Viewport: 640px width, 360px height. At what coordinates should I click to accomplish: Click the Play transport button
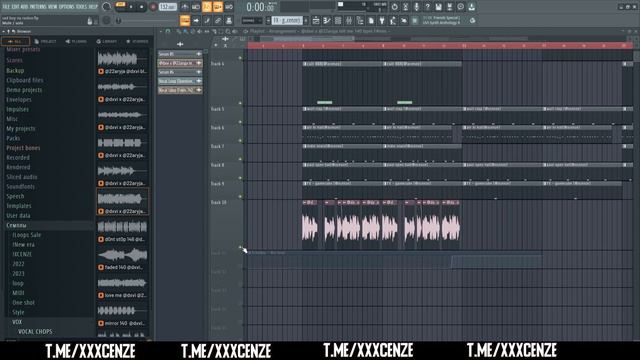(x=131, y=7)
